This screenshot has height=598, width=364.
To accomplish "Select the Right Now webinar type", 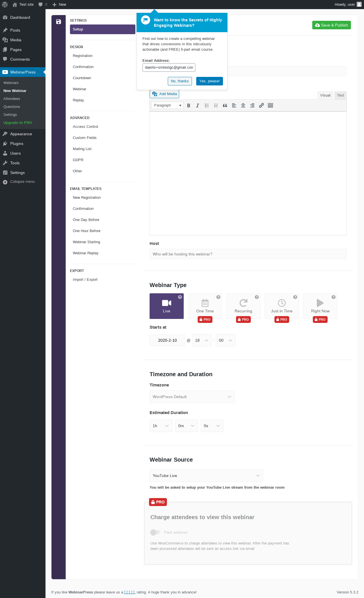I will coord(320,306).
